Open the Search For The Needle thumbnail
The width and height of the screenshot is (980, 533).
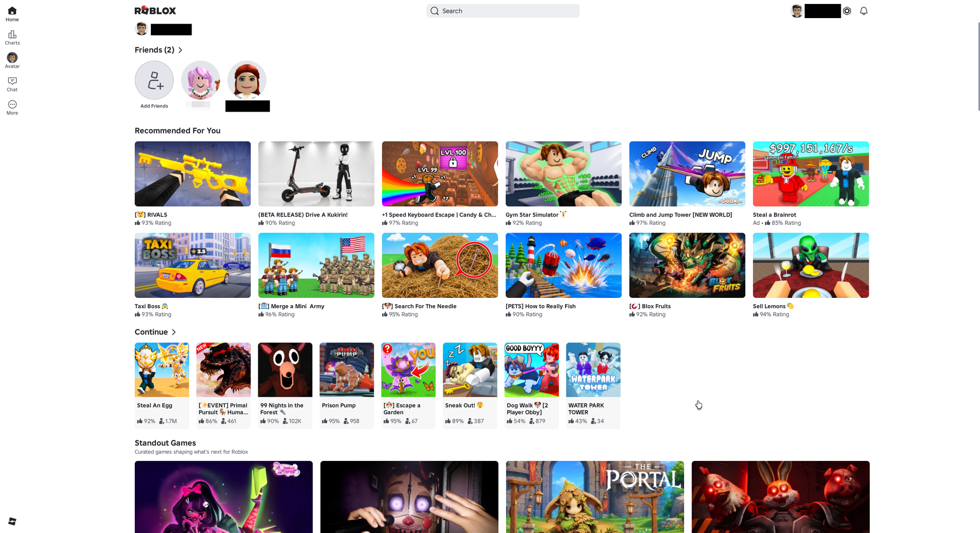440,265
